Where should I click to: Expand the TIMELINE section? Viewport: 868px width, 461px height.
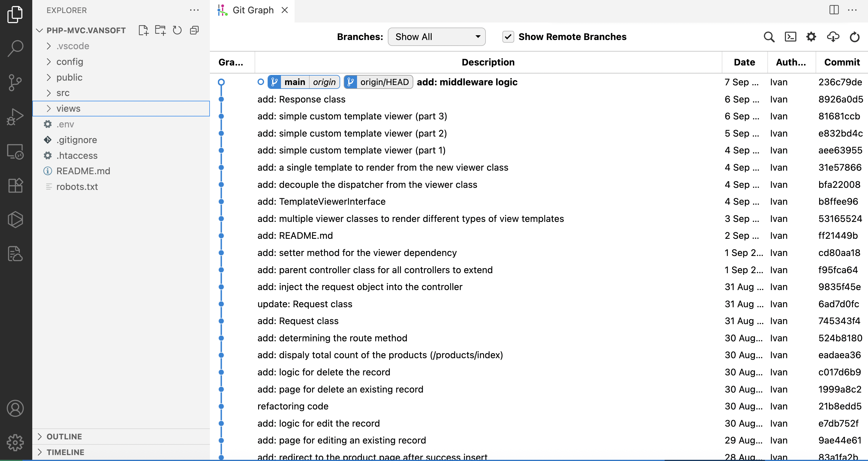65,452
